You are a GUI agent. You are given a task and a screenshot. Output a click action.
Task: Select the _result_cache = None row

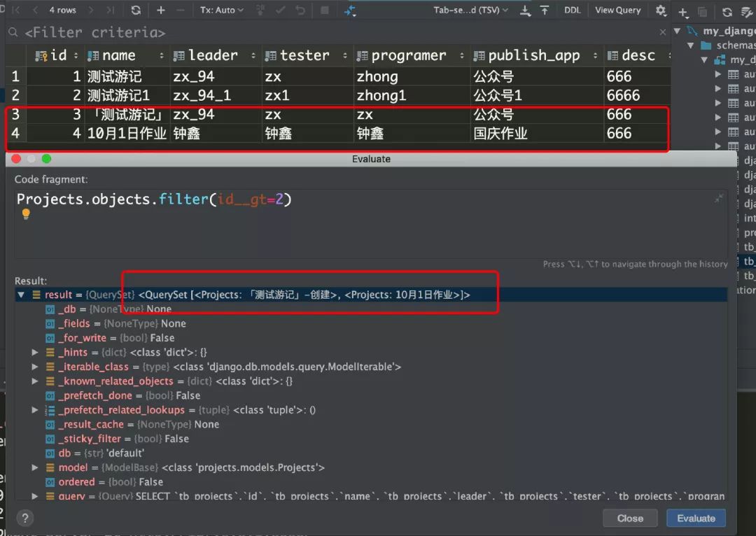371,425
